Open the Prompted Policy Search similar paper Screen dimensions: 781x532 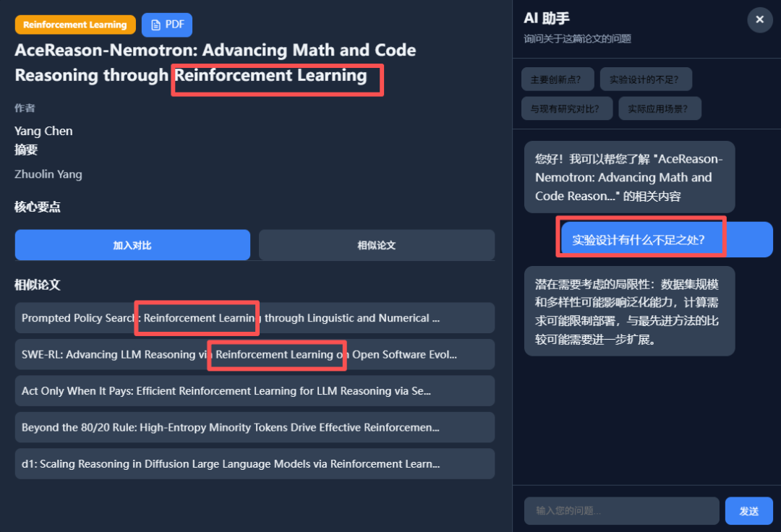pos(255,318)
